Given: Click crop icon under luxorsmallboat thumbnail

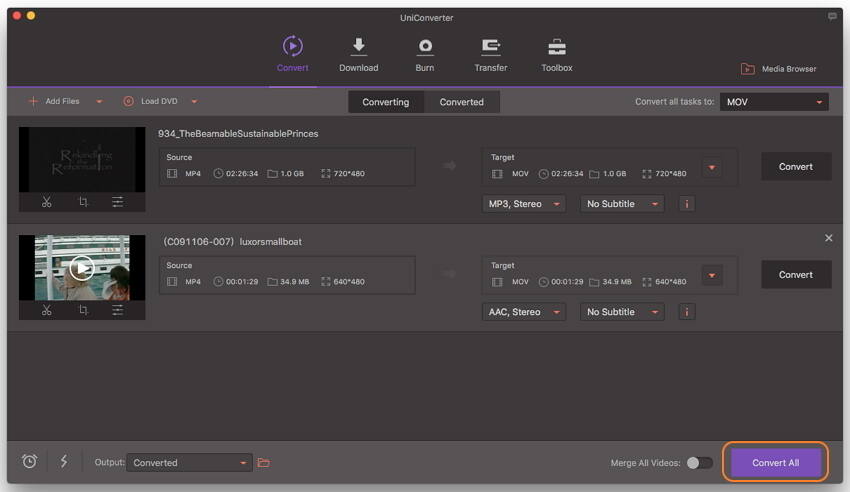Looking at the screenshot, I should [83, 310].
